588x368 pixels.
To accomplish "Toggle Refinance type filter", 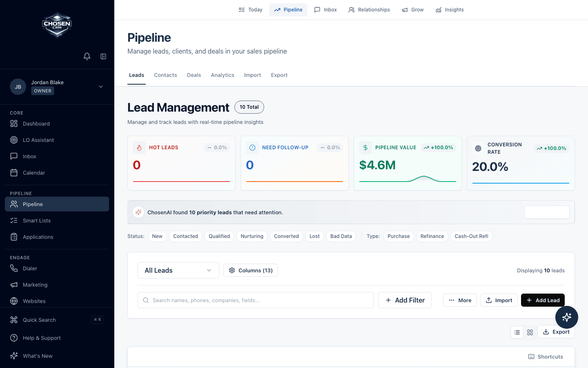I will point(432,236).
